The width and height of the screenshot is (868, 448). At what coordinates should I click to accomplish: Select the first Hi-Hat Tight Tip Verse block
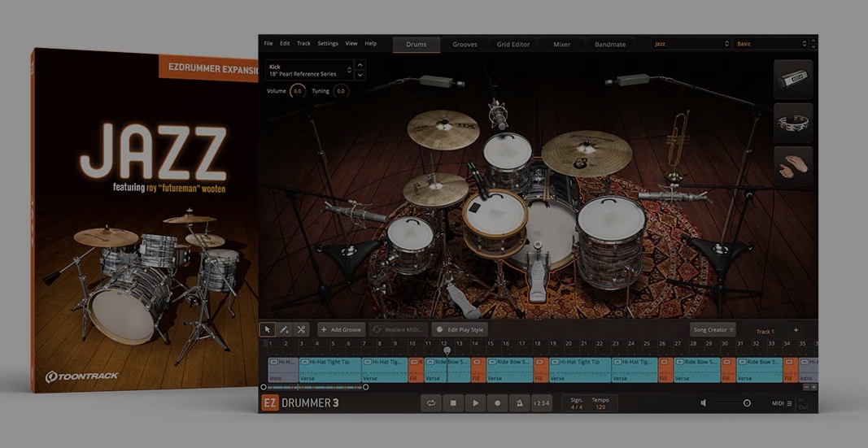pos(330,369)
